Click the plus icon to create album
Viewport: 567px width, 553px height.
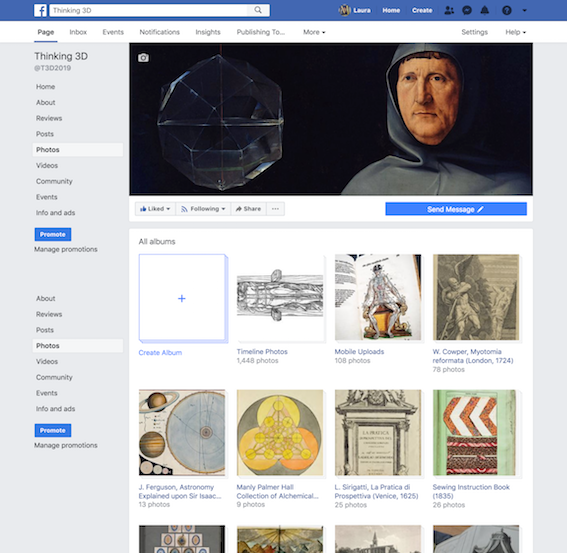[182, 298]
